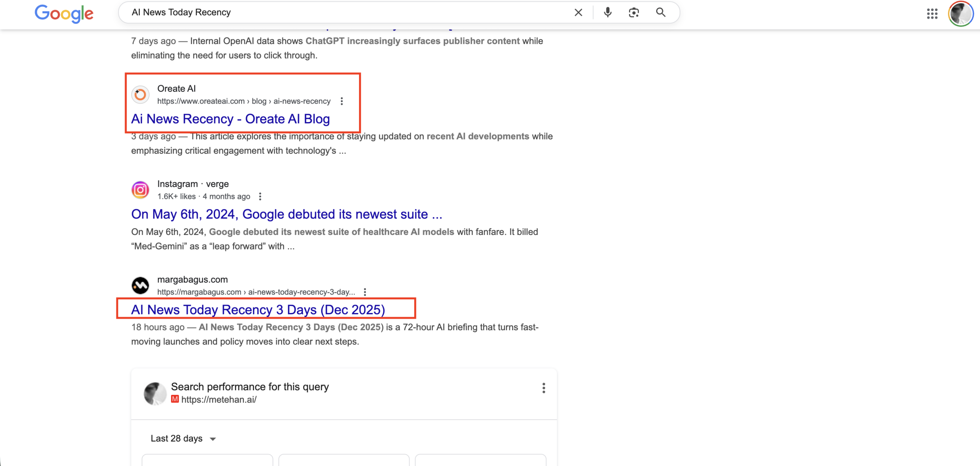Open Google Lens image search
This screenshot has height=466, width=980.
coord(634,13)
